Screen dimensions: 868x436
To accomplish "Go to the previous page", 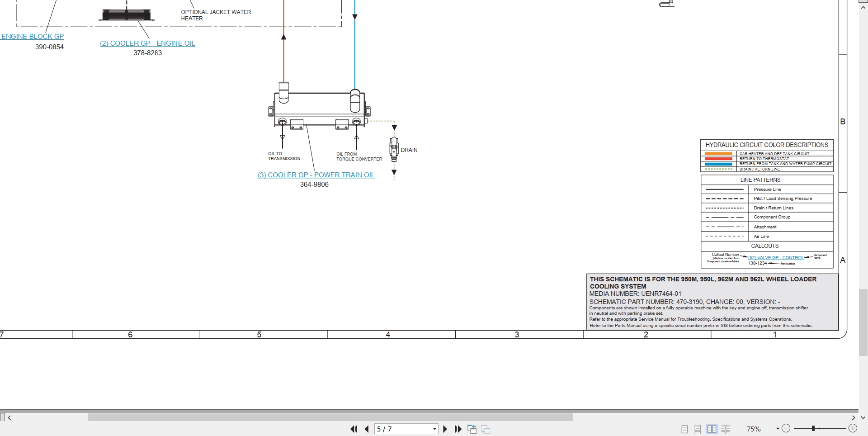I will 367,429.
